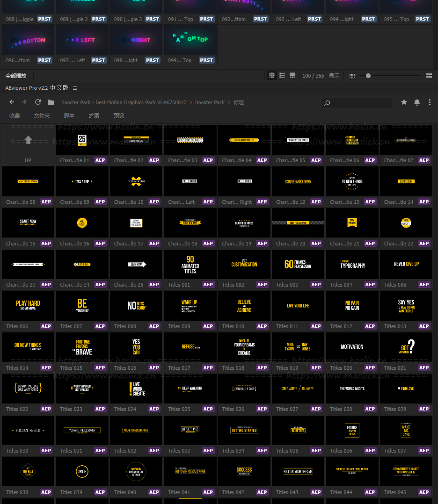Click the 全部播放 button
The image size is (438, 504).
[x=16, y=76]
